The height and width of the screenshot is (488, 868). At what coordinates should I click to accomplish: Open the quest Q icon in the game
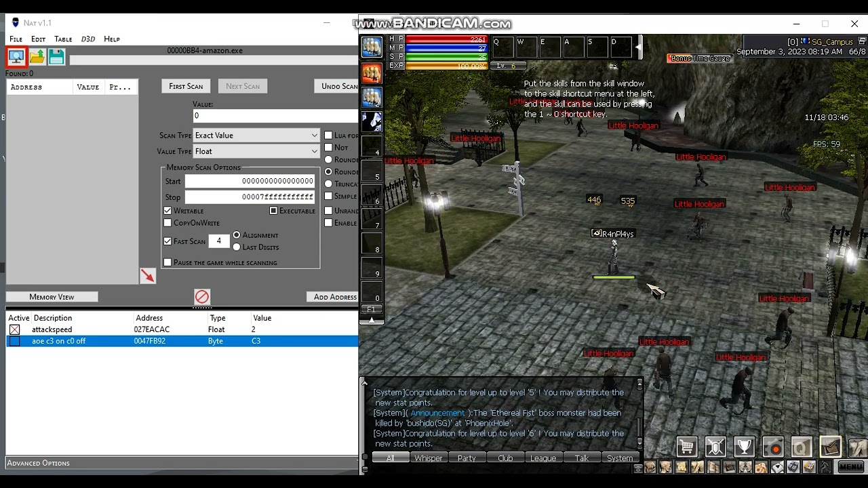(x=802, y=447)
